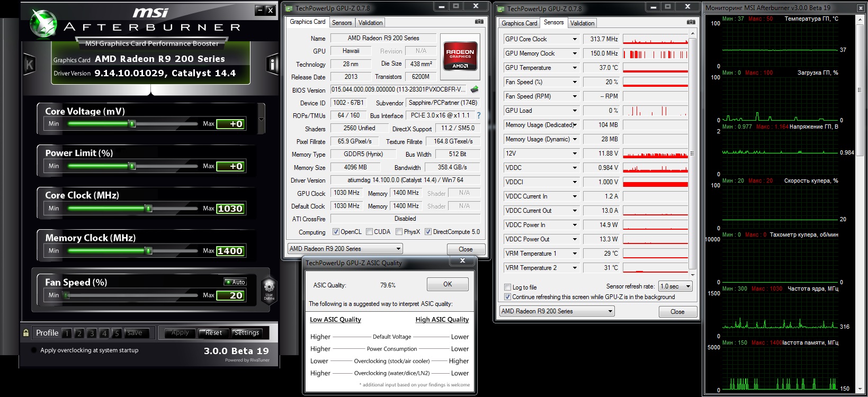This screenshot has width=868, height=397.
Task: Switch to Validation tab in Graphics Card window
Action: click(x=370, y=23)
